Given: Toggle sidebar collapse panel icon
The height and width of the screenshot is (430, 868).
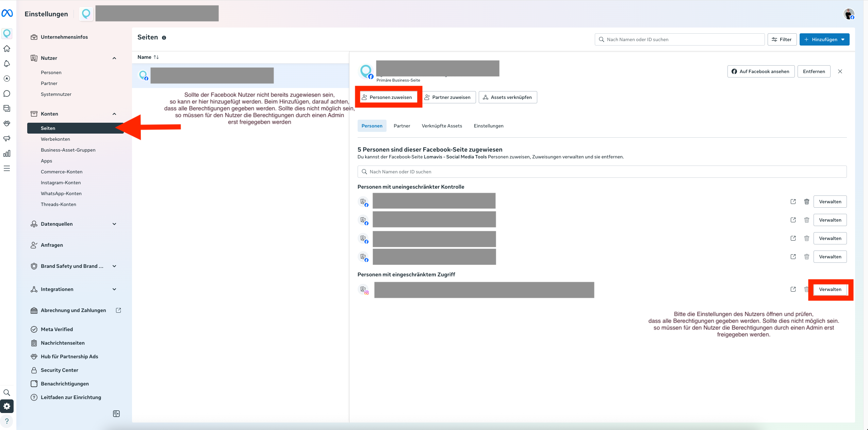Looking at the screenshot, I should pos(116,414).
